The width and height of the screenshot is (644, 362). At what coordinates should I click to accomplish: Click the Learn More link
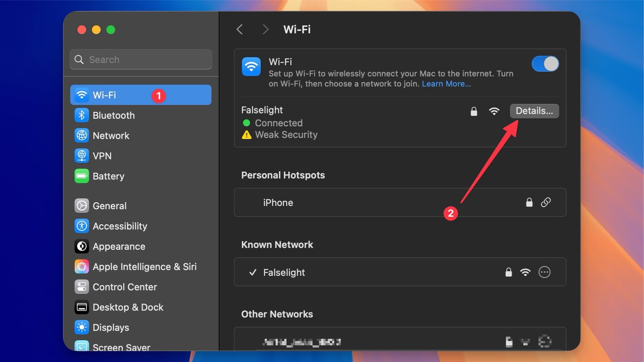pyautogui.click(x=446, y=84)
